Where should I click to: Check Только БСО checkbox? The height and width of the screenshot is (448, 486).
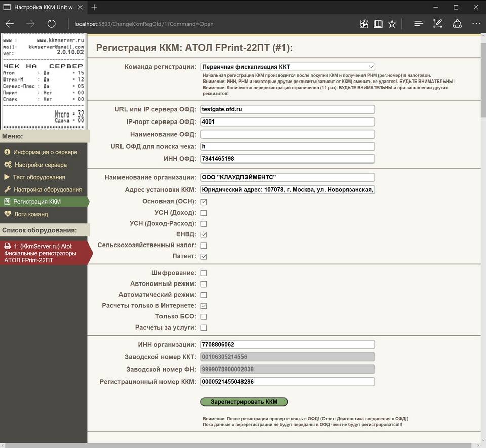[204, 316]
